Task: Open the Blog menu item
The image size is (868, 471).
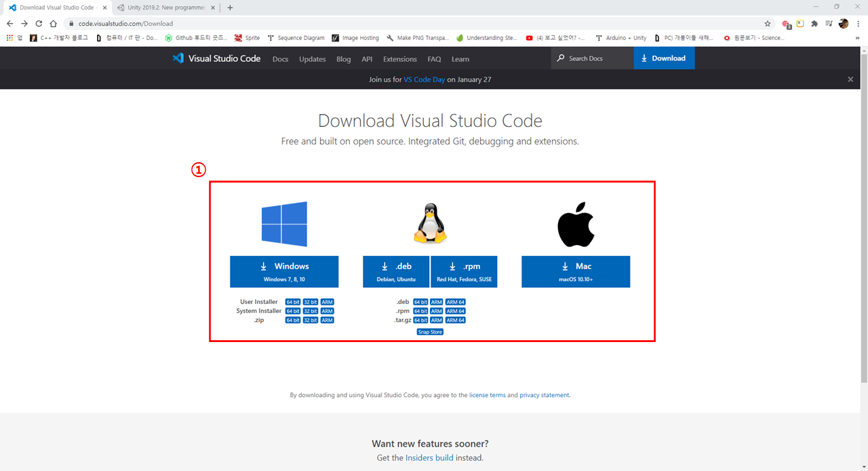Action: 344,59
